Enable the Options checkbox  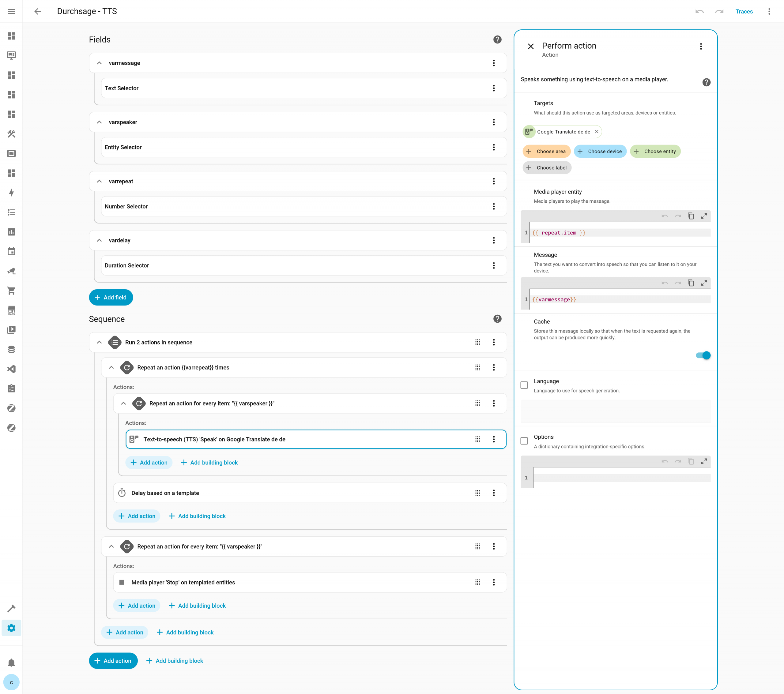pos(524,441)
